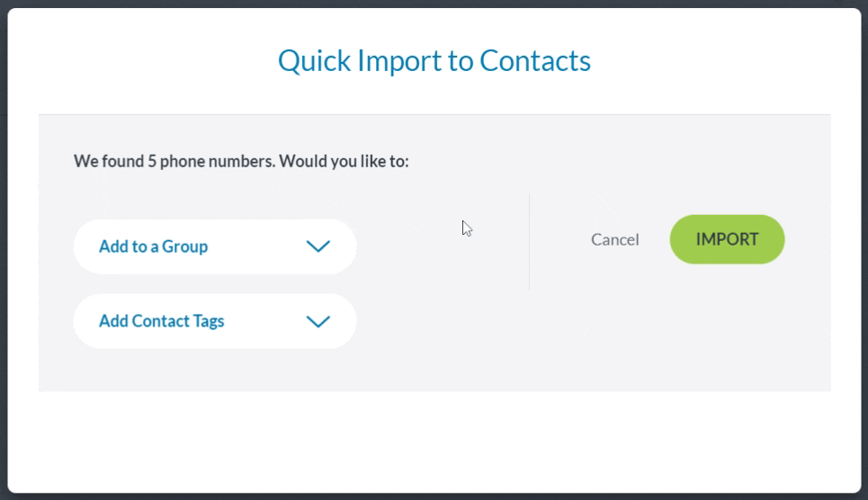Image resolution: width=868 pixels, height=500 pixels.
Task: Select the down arrow in the group selector
Action: [x=318, y=246]
